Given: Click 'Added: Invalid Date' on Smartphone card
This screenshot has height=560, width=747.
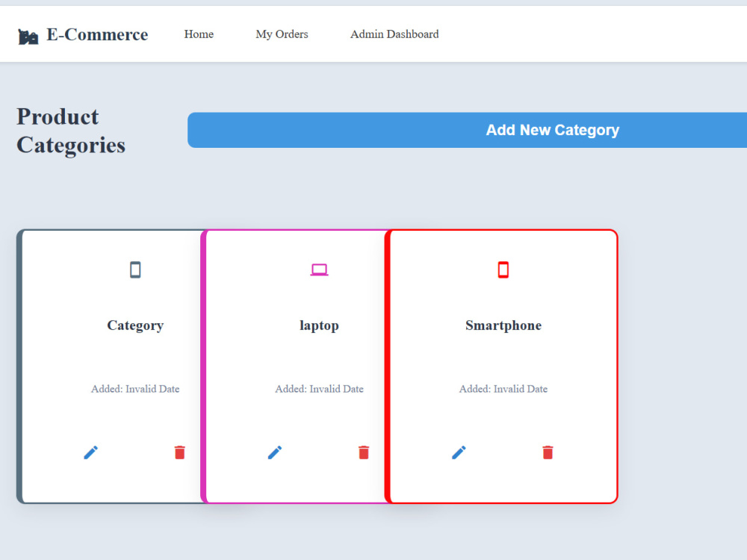Looking at the screenshot, I should (x=503, y=389).
